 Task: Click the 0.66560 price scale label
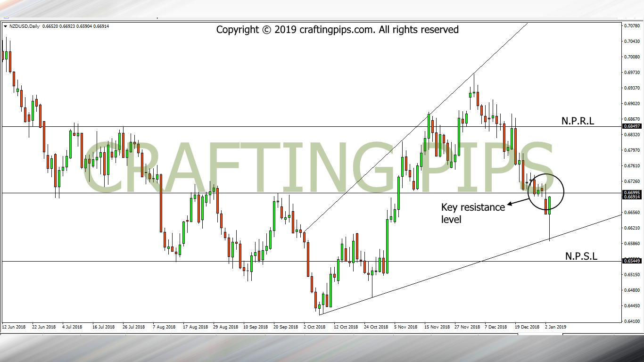point(631,212)
